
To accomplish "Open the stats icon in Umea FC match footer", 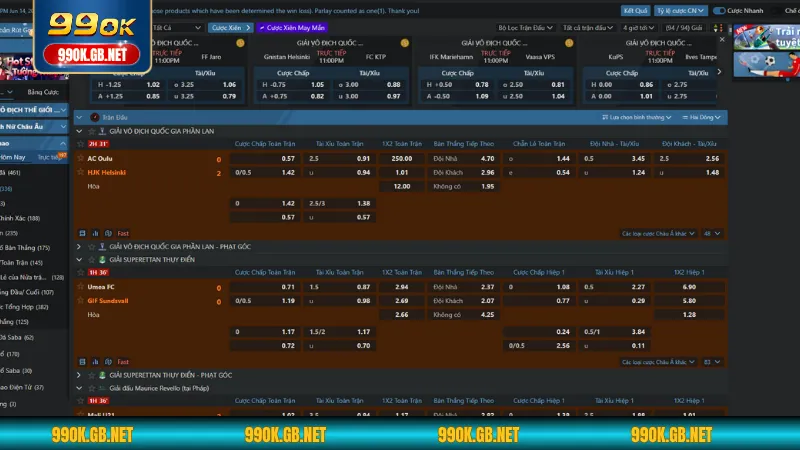I will point(82,362).
